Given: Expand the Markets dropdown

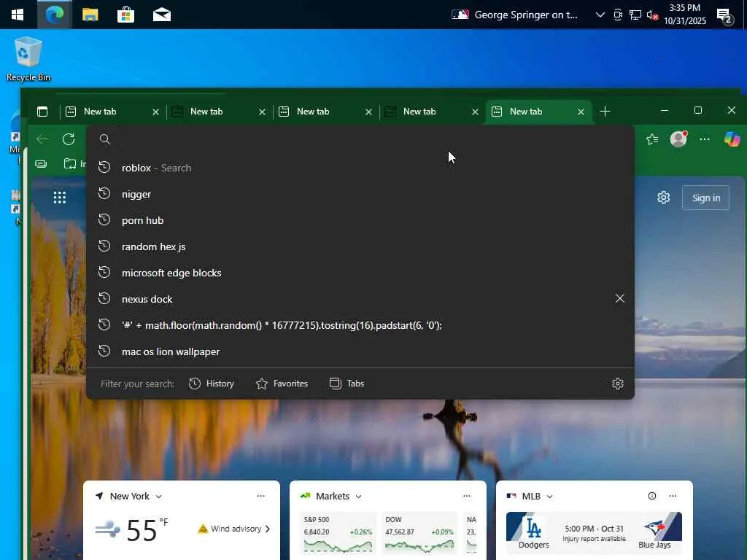Looking at the screenshot, I should [358, 496].
